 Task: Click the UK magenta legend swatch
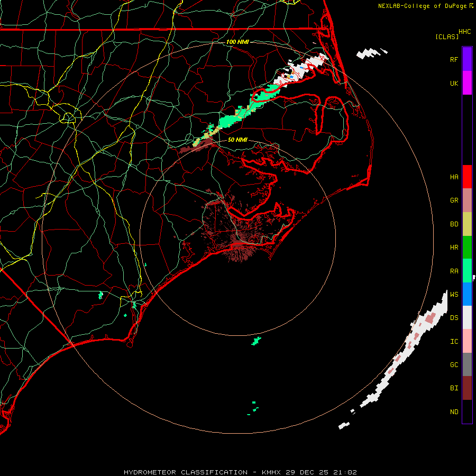point(467,83)
